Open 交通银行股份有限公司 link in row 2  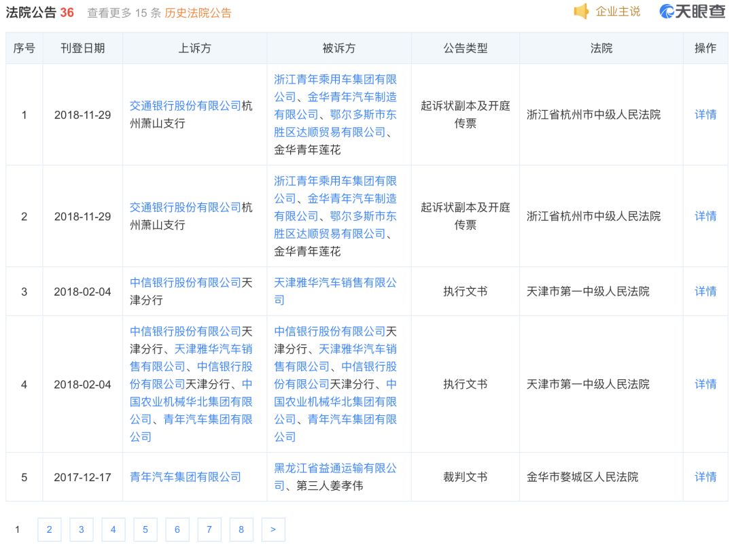pyautogui.click(x=186, y=207)
